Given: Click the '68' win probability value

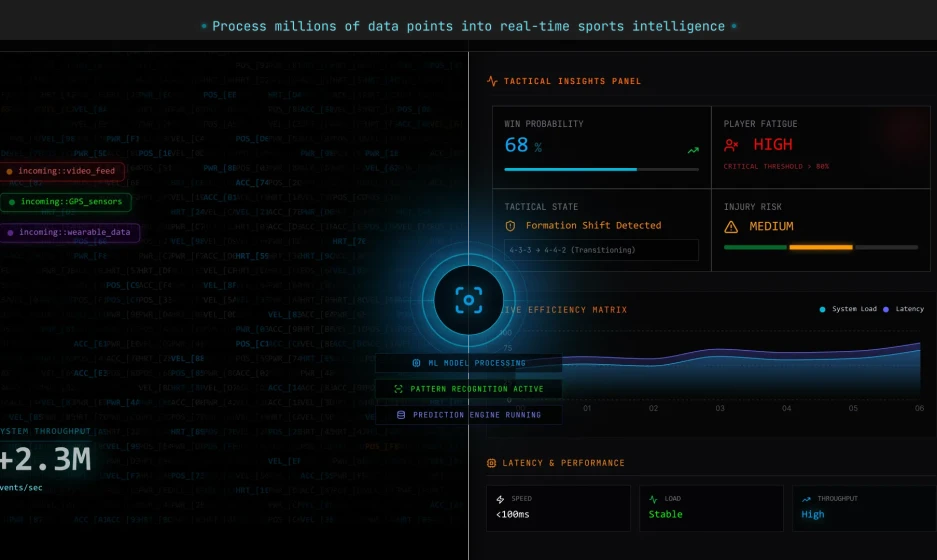Looking at the screenshot, I should 516,145.
